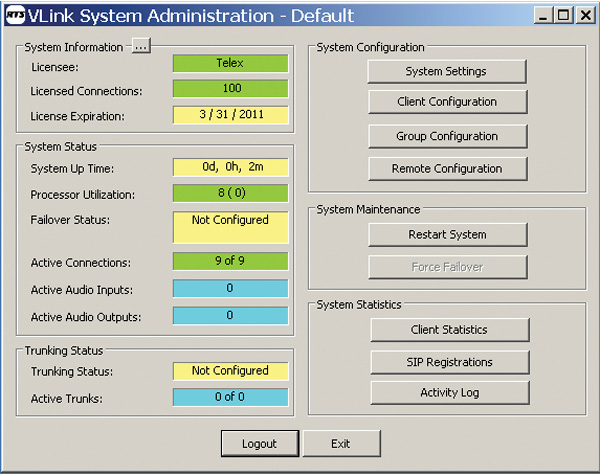Click the Failover Status Not Configured field
The width and height of the screenshot is (600, 475).
pyautogui.click(x=230, y=227)
